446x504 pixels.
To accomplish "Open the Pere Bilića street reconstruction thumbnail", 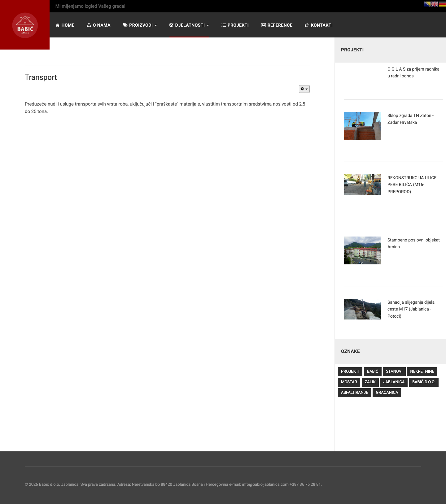I will [x=363, y=185].
